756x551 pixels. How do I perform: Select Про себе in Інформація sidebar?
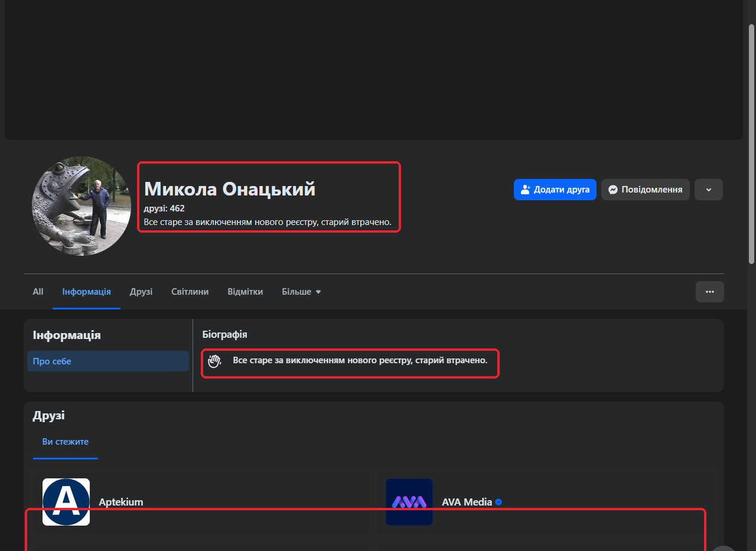(108, 361)
